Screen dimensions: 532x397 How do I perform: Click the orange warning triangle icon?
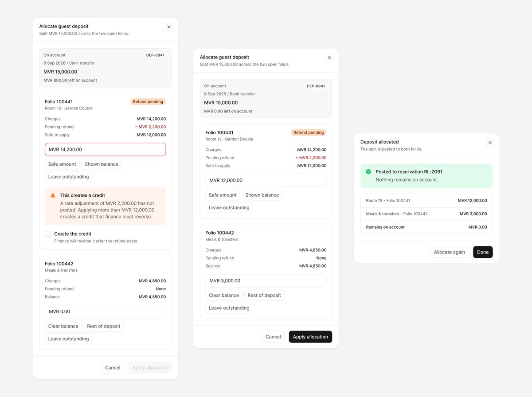pyautogui.click(x=53, y=195)
